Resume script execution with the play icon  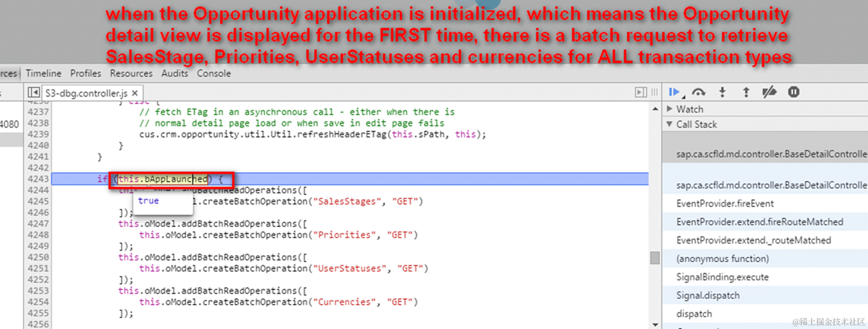tap(674, 92)
